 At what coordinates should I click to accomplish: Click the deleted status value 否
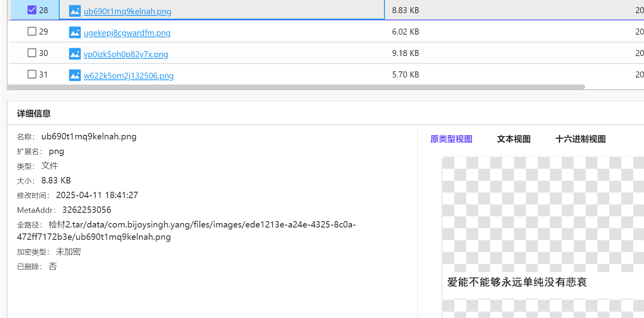[x=53, y=266]
